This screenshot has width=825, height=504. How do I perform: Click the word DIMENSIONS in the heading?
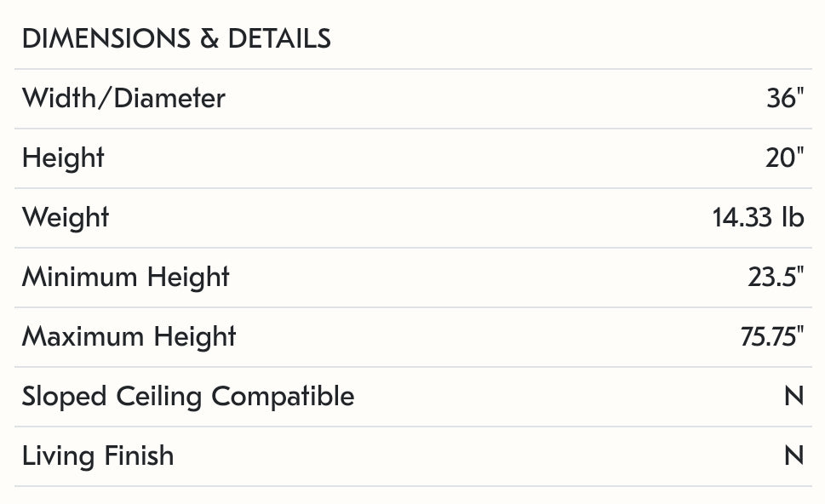pos(106,38)
